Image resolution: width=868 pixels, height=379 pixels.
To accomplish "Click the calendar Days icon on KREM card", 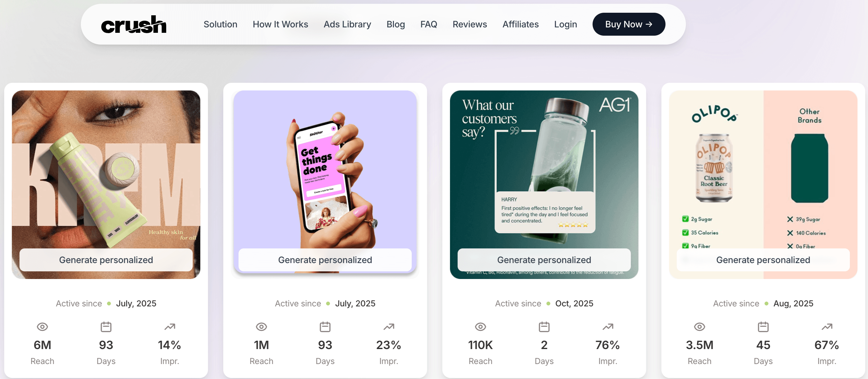I will coord(106,326).
